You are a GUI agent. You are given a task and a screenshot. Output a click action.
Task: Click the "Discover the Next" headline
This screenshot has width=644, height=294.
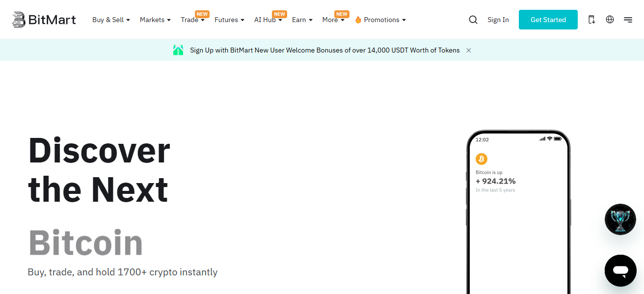coord(99,170)
